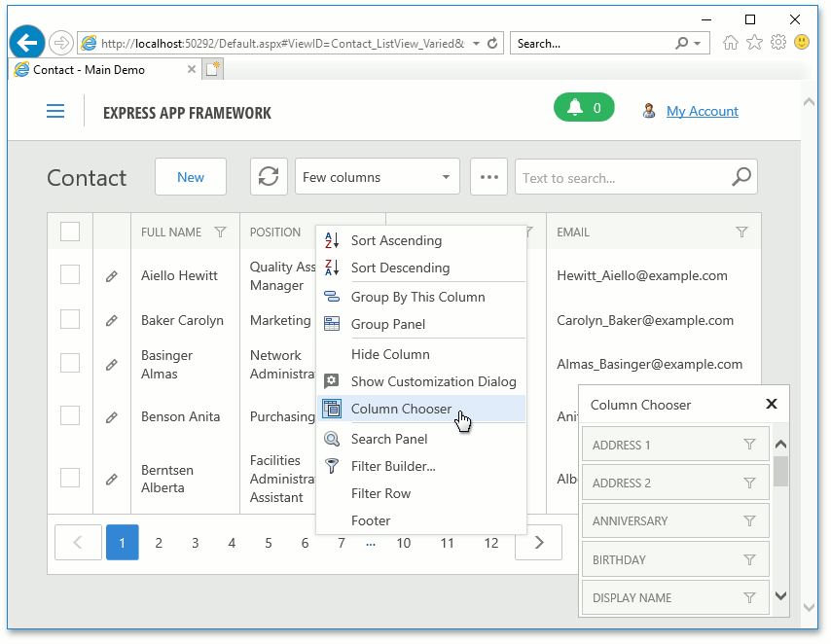Click the Refresh icon button
Image resolution: width=831 pixels, height=644 pixels.
click(x=269, y=176)
